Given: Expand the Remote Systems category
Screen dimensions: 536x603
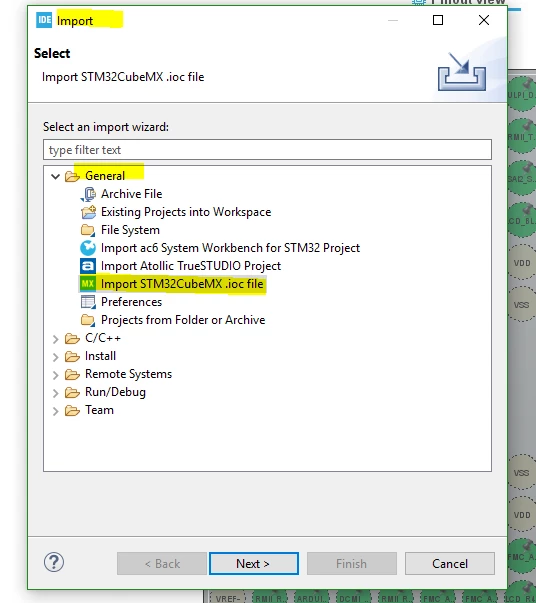Looking at the screenshot, I should click(x=56, y=375).
